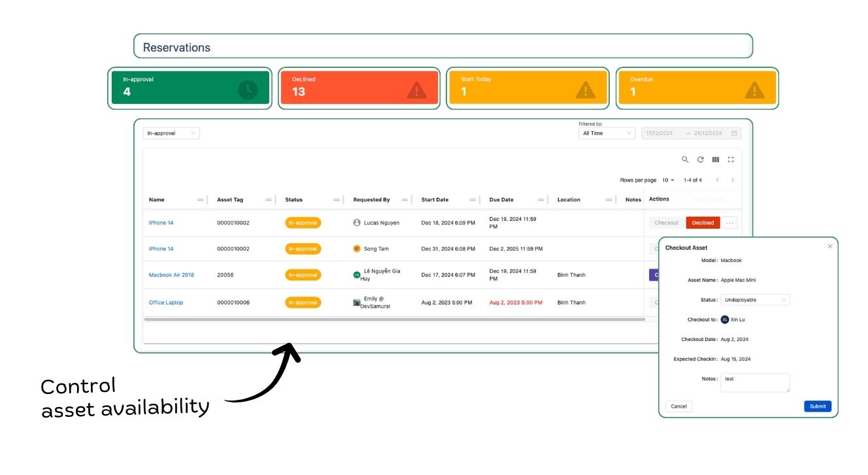Click Asset Name value Apple Mac Mini
Screen dimensions: 868x475
(x=738, y=280)
